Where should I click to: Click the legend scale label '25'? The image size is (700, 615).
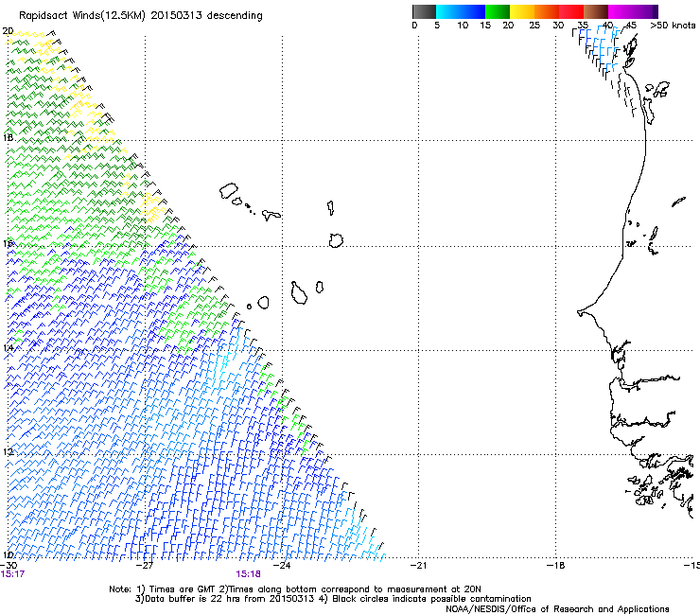(x=534, y=26)
